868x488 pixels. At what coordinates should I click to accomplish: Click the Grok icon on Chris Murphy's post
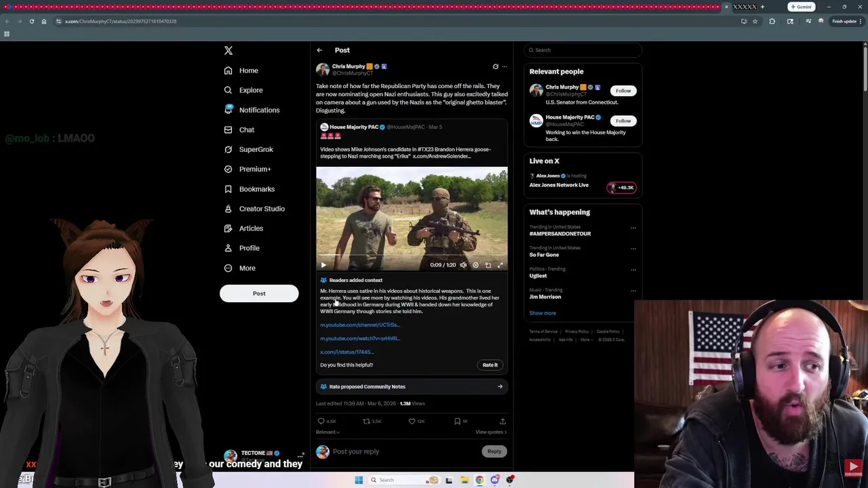coord(495,66)
